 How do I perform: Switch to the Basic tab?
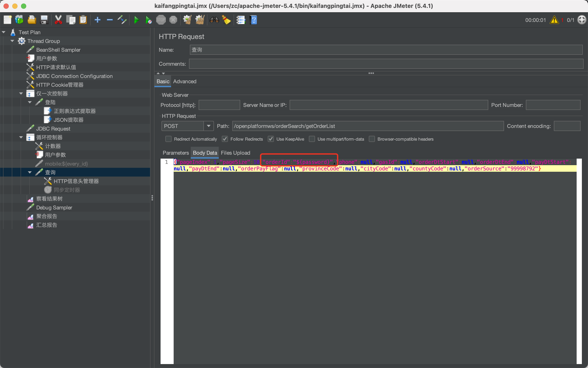pos(163,81)
